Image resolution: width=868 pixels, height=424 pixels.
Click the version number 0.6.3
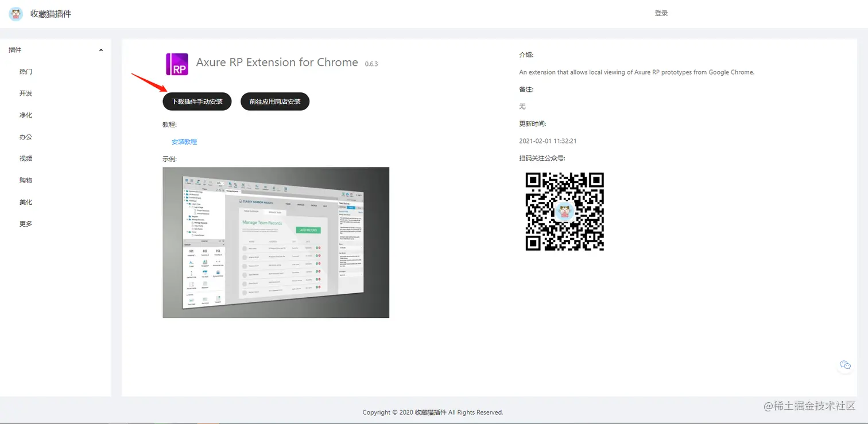tap(371, 64)
